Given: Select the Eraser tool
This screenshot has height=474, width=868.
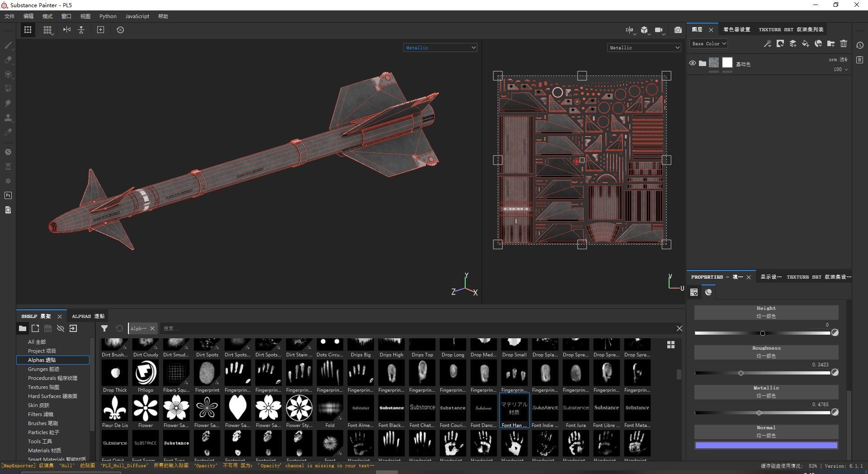Looking at the screenshot, I should click(8, 60).
